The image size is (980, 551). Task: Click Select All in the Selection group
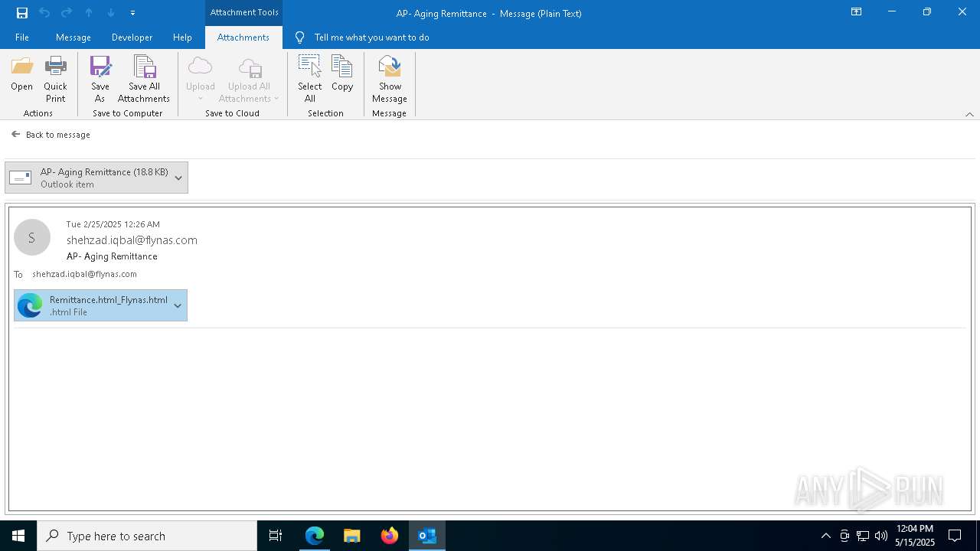point(310,80)
